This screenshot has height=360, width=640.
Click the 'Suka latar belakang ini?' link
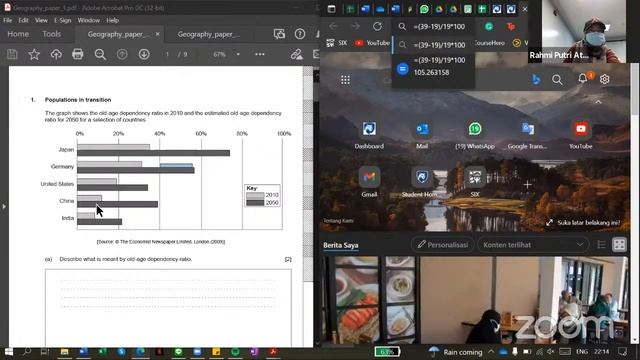click(x=583, y=222)
